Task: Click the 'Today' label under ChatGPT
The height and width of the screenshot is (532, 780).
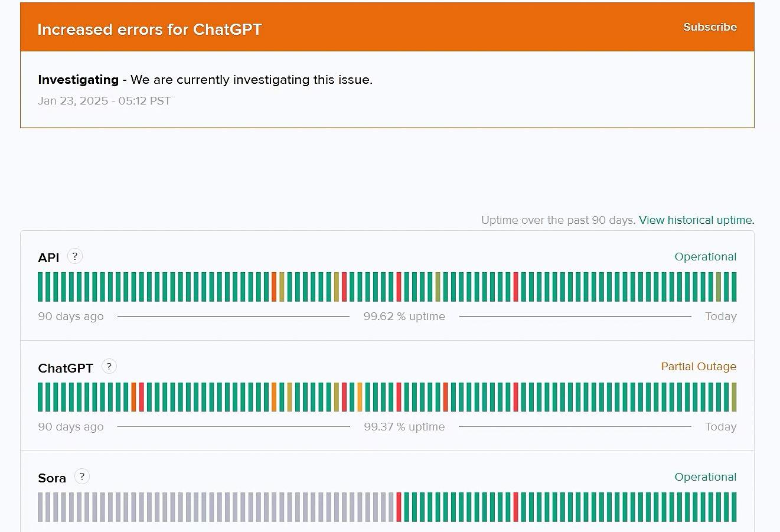Action: tap(721, 427)
